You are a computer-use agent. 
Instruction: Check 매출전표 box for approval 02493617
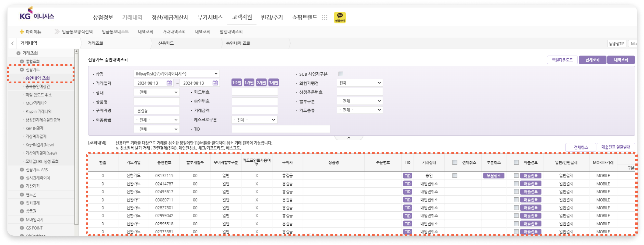click(516, 192)
